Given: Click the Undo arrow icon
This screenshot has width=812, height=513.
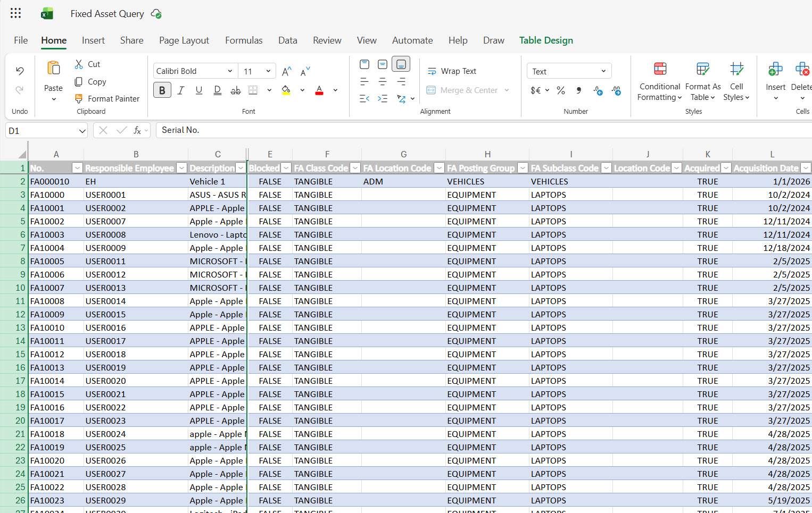Looking at the screenshot, I should tap(20, 71).
